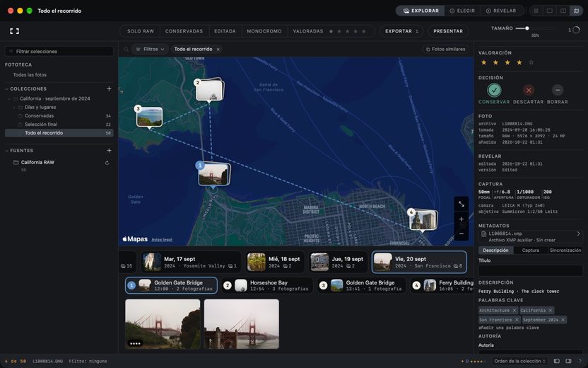The image size is (588, 368).
Task: Expand the Días y lugares folder
Action: click(14, 108)
